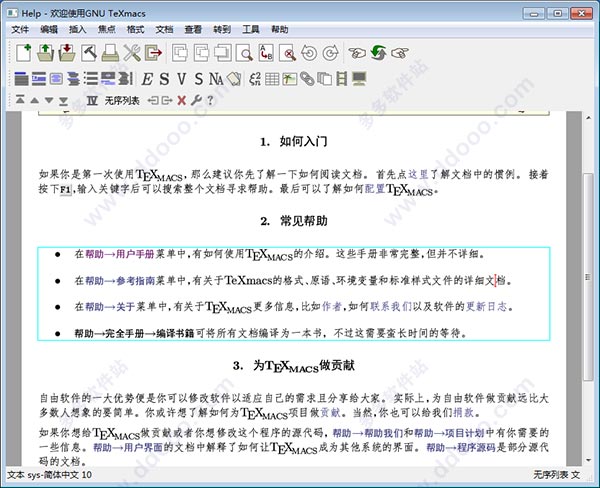Screen dimensions: 600x488
Task: Click the move-to-last structured icon
Action: [64, 101]
